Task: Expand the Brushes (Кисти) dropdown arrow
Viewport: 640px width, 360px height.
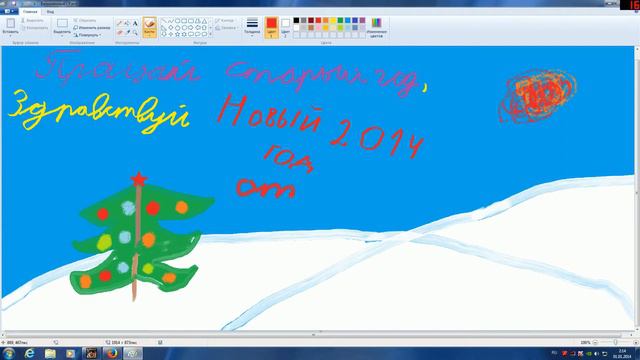Action: (x=150, y=35)
